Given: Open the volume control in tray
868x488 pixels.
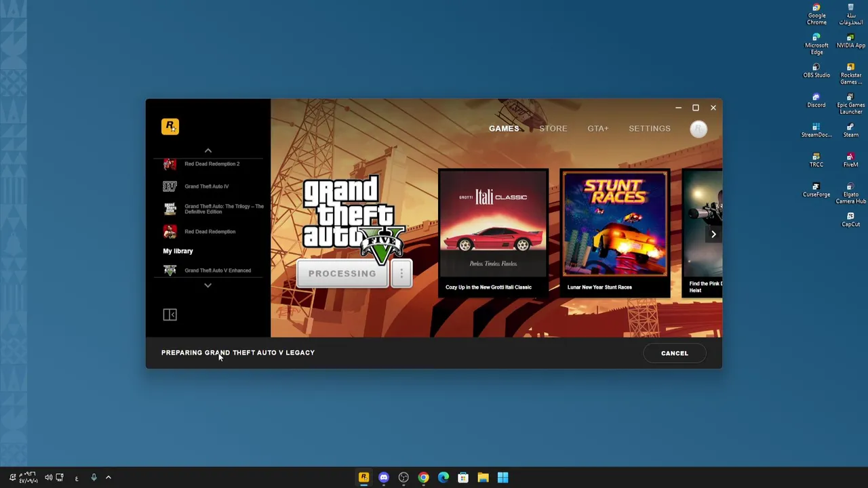Looking at the screenshot, I should point(48,478).
